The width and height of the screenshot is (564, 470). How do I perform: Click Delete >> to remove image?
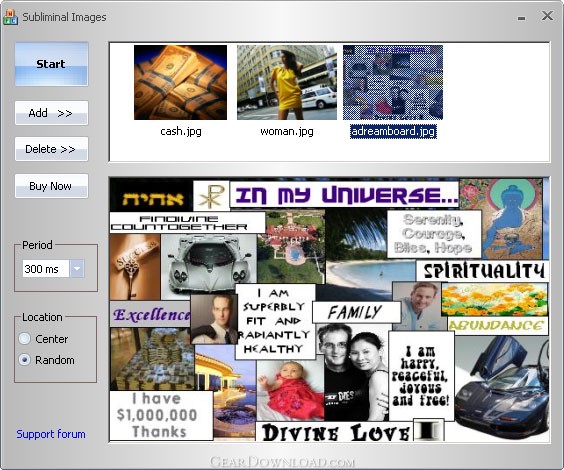pos(51,149)
